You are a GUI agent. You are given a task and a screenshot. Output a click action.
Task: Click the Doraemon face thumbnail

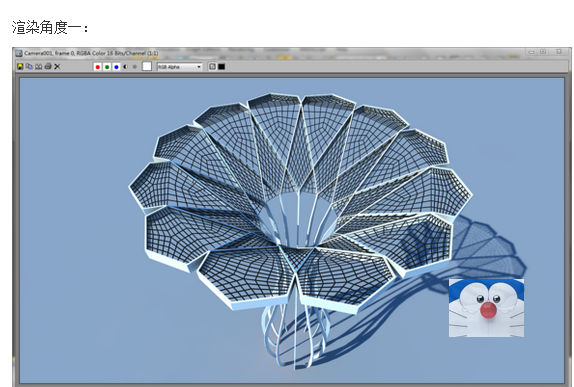(486, 308)
